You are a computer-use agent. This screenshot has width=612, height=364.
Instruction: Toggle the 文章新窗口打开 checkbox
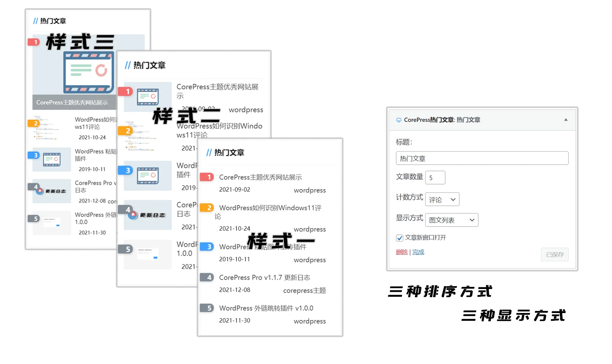tap(399, 238)
